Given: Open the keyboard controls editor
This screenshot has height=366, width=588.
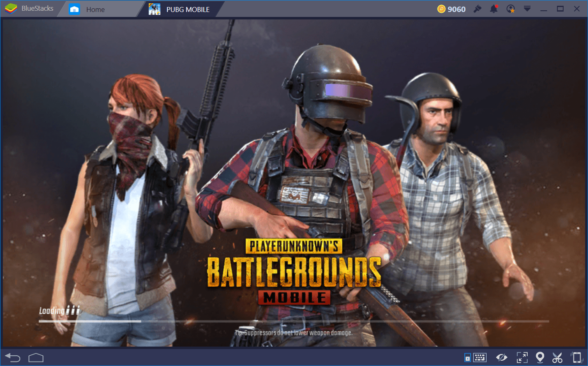Looking at the screenshot, I should (x=480, y=357).
